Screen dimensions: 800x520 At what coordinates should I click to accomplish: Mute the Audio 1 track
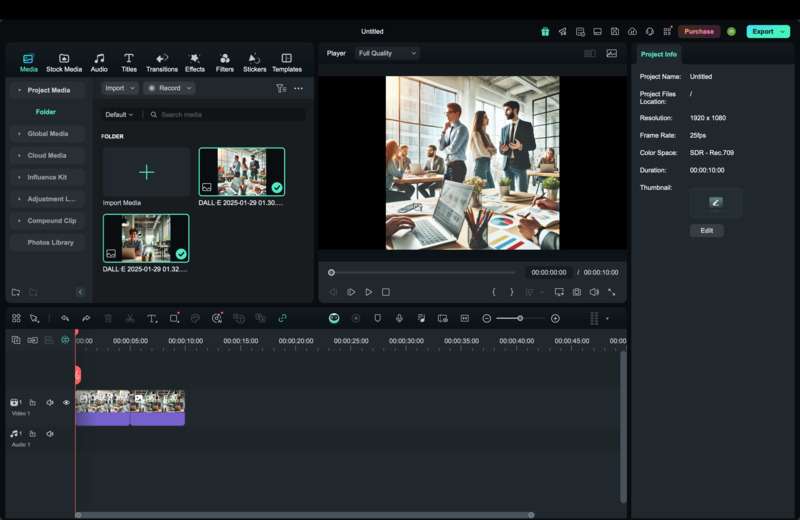click(50, 434)
